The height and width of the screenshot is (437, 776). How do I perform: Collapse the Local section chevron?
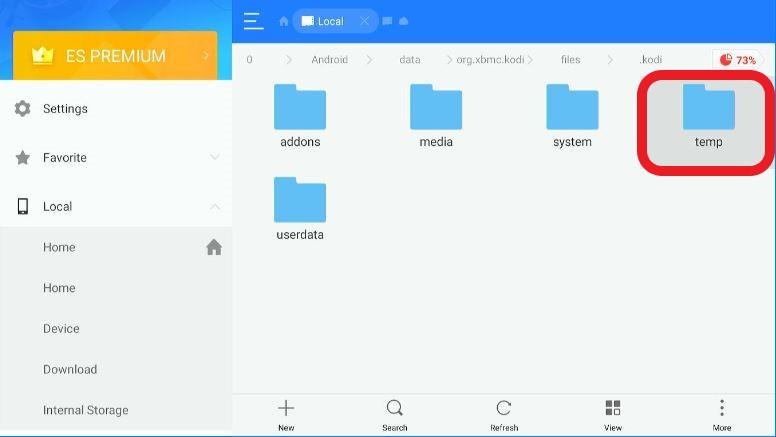click(x=214, y=206)
